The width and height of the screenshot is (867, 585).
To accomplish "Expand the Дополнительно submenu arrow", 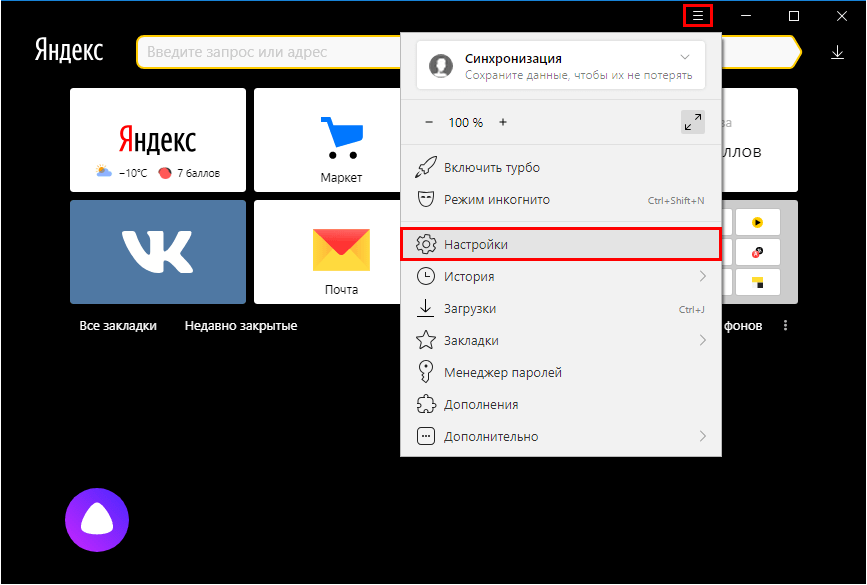I will 703,436.
